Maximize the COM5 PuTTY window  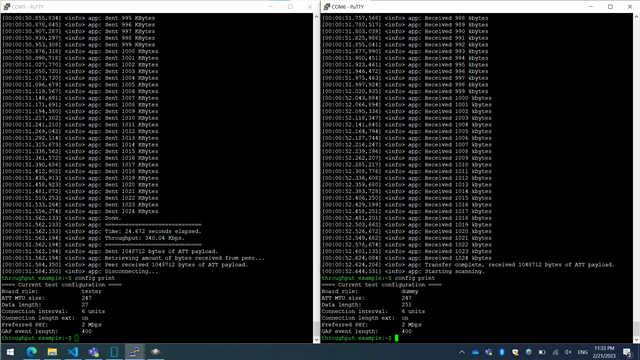(290, 7)
